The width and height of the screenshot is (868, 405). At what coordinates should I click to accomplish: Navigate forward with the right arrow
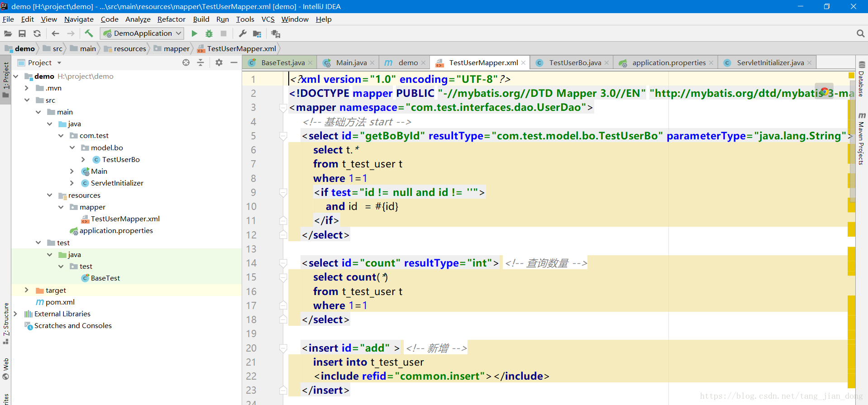point(71,33)
